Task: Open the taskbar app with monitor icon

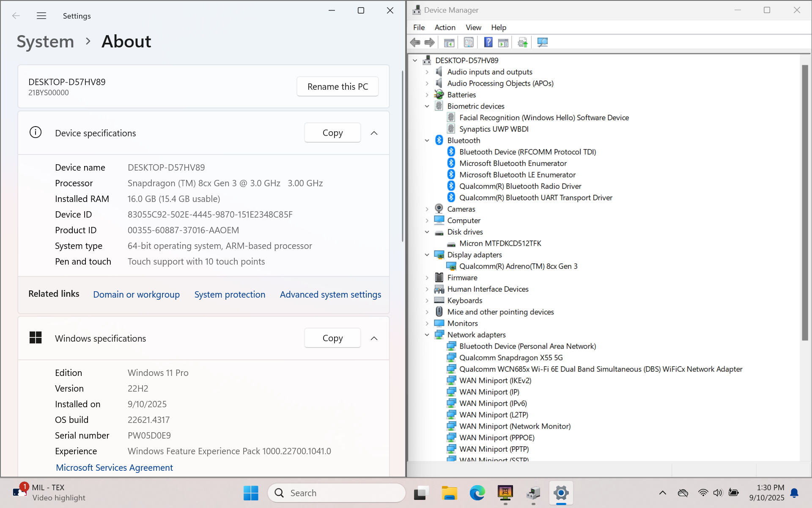Action: pos(505,493)
